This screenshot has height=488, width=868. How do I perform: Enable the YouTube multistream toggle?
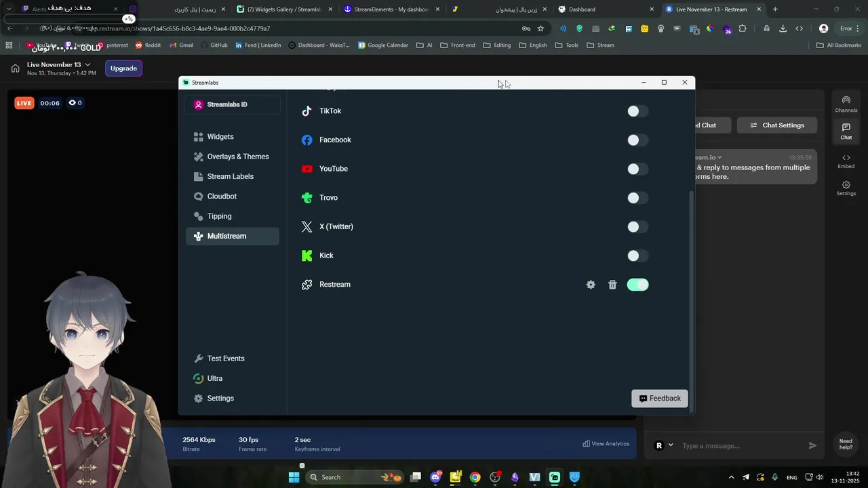click(637, 169)
